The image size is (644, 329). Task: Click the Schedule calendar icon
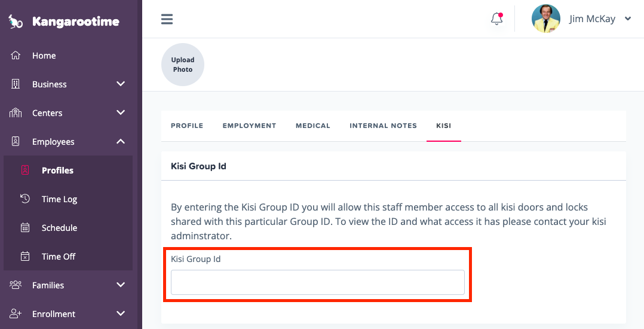click(x=25, y=228)
